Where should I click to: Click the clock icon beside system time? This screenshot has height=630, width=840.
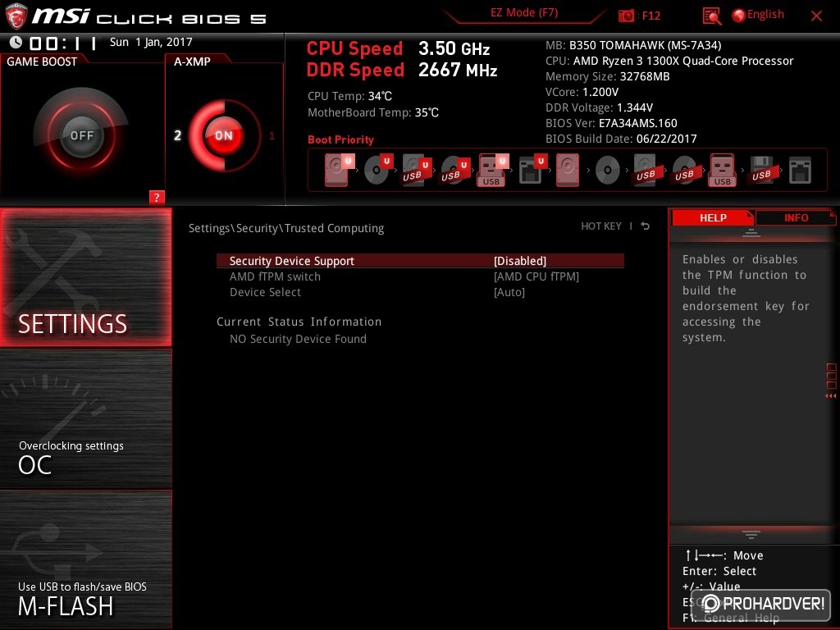(x=16, y=42)
